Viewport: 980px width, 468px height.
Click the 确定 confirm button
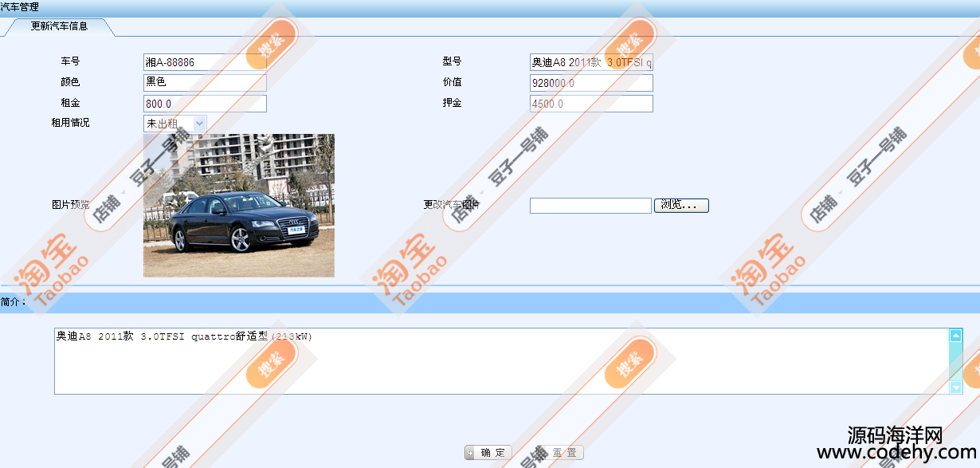(x=488, y=453)
